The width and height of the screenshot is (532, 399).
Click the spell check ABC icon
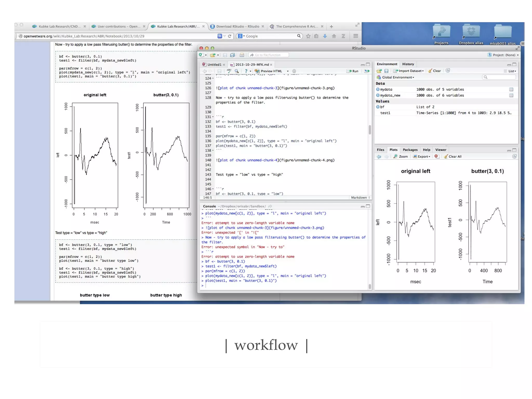coord(229,71)
